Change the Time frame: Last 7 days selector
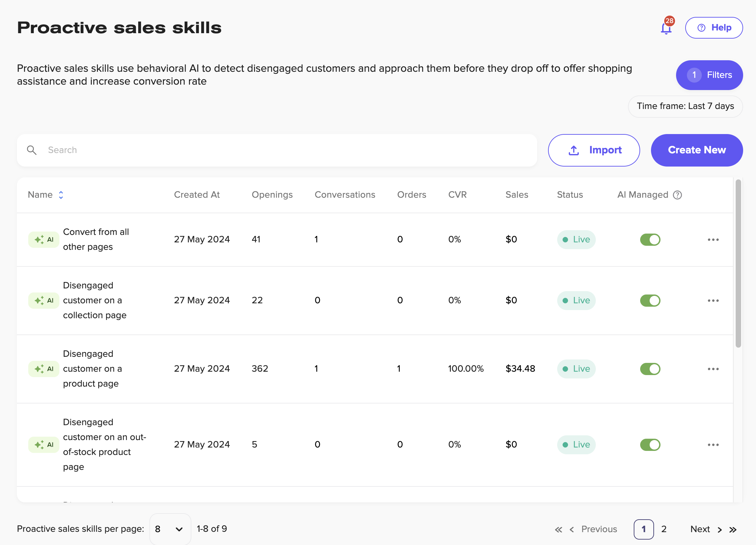The width and height of the screenshot is (756, 545). [685, 106]
